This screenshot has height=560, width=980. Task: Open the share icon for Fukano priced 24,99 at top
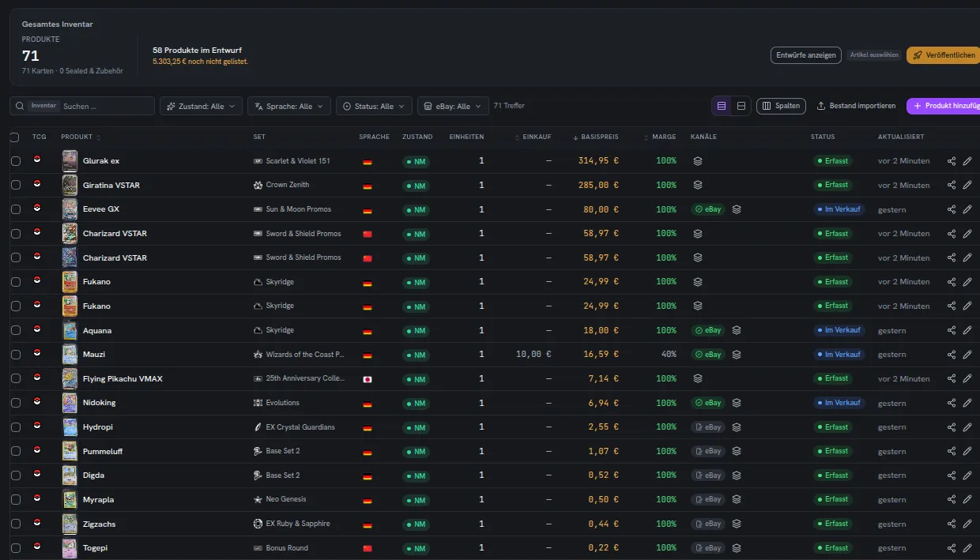coord(951,282)
